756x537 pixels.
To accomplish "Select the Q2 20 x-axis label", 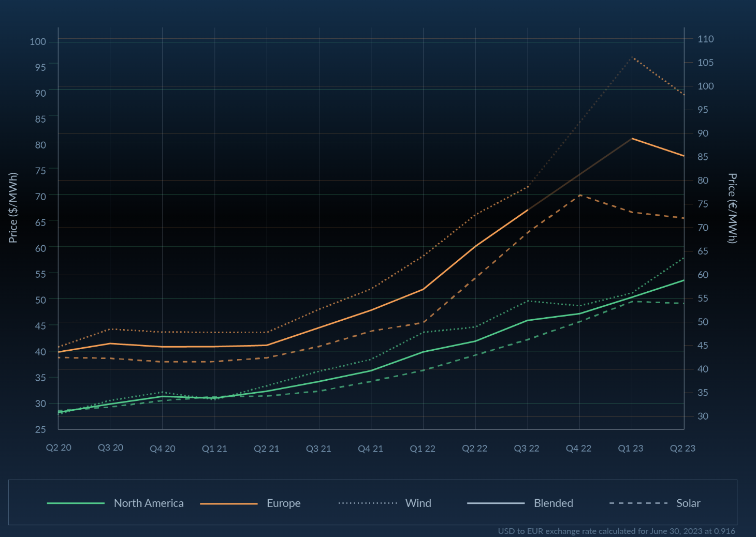I will [59, 448].
